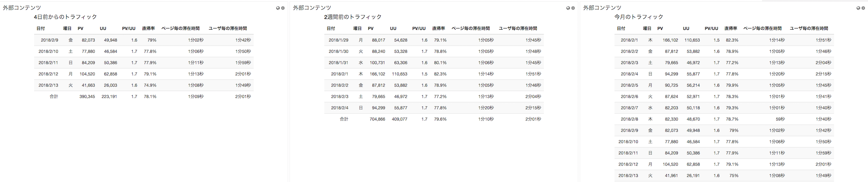Viewport: 868px width, 182px height.
Task: Click the 今月のトラフィック heading
Action: pos(639,17)
